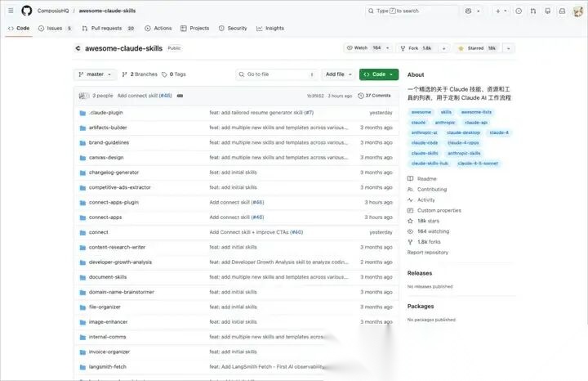
Task: Click the claude-desktop topic tag
Action: point(463,132)
